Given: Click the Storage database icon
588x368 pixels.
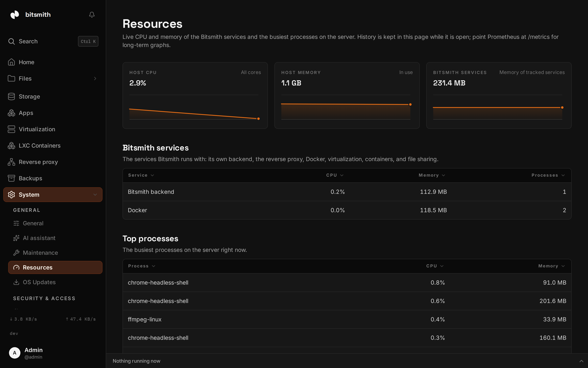Looking at the screenshot, I should pyautogui.click(x=11, y=96).
